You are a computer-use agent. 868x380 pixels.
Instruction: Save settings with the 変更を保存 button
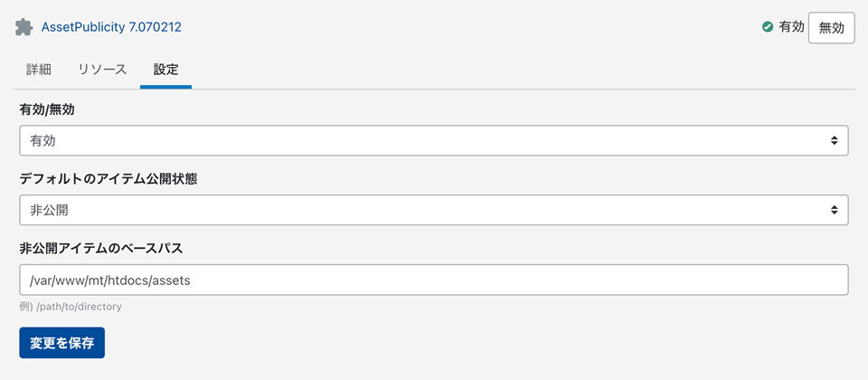point(61,343)
